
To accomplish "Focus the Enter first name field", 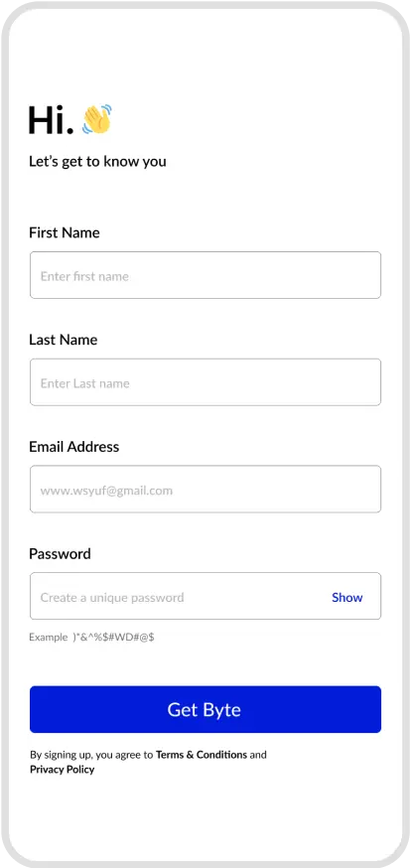I will (x=205, y=275).
